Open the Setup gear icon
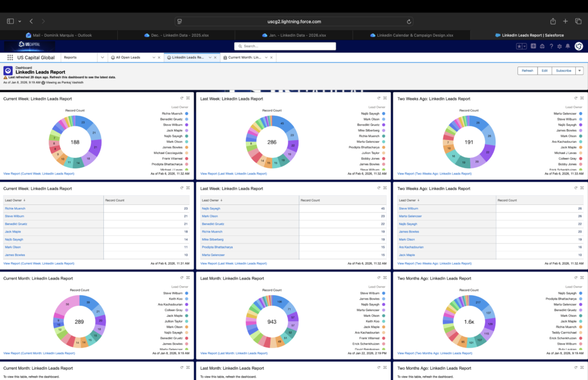This screenshot has width=588, height=380. [559, 46]
